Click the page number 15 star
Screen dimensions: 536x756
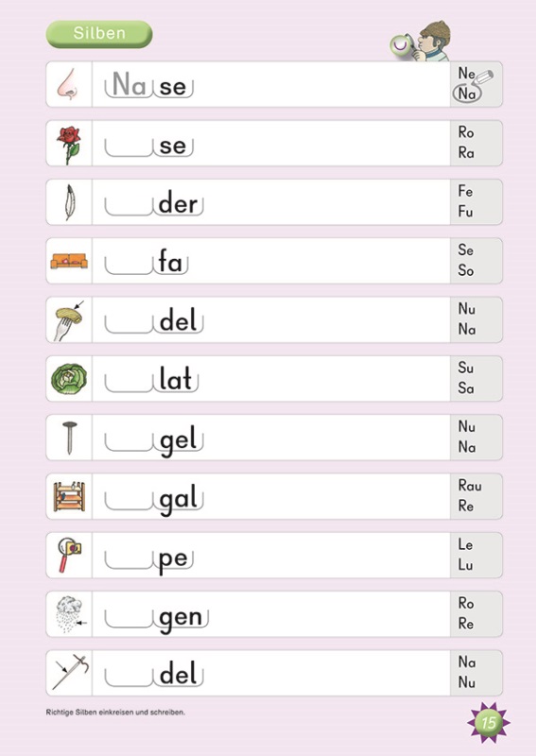[488, 722]
